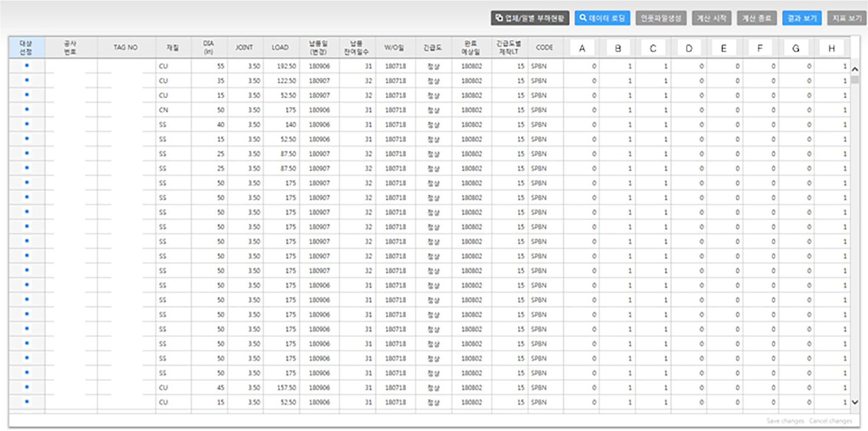
Task: Select column B header
Action: [x=618, y=48]
